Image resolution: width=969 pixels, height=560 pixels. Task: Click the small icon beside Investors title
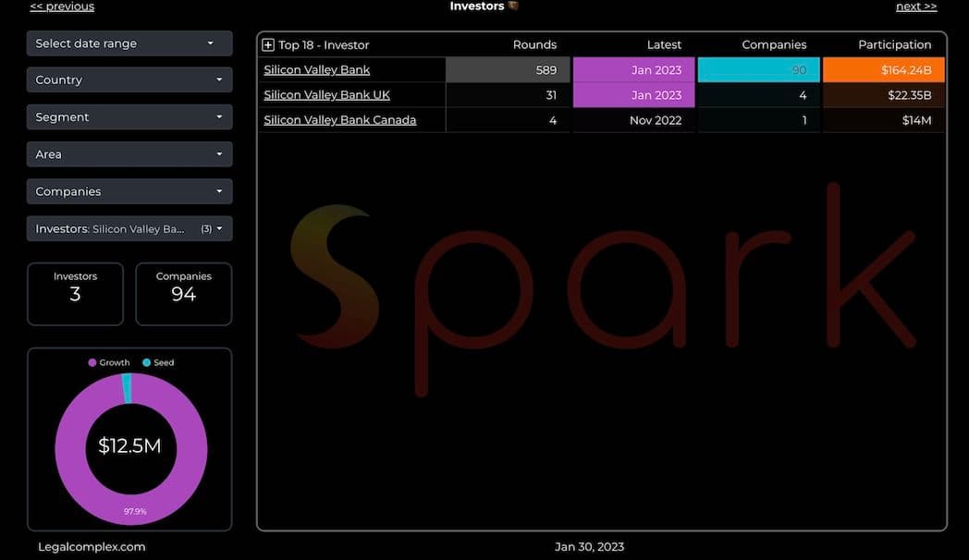[513, 6]
